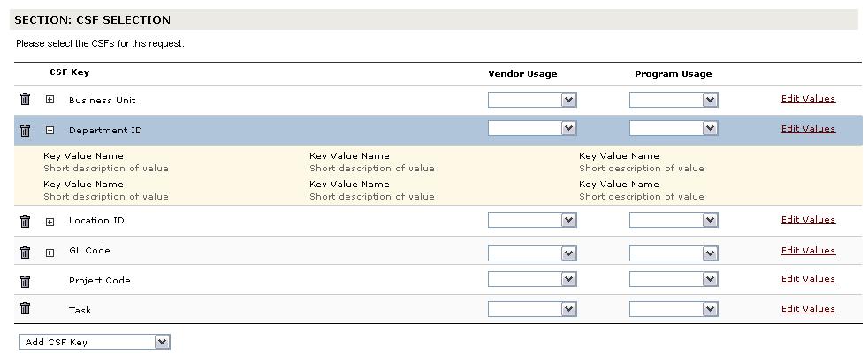Open Program Usage dropdown for Task

pos(674,310)
